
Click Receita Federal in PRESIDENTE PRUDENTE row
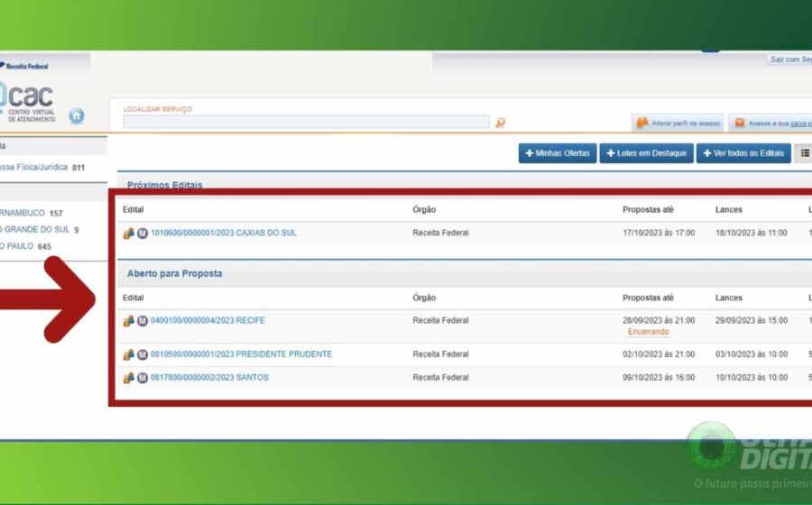(440, 354)
